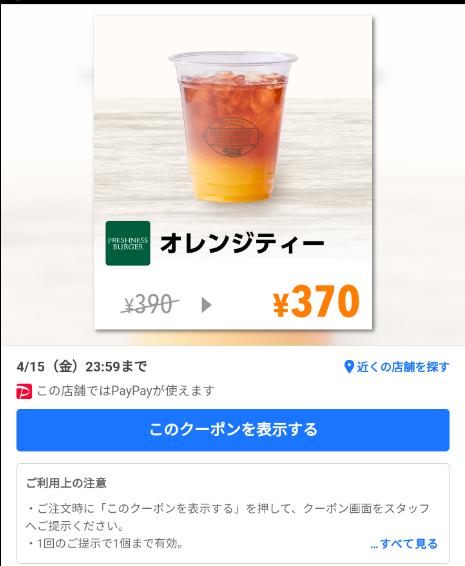Click the gray arrow between prices
The height and width of the screenshot is (566, 465).
[206, 305]
